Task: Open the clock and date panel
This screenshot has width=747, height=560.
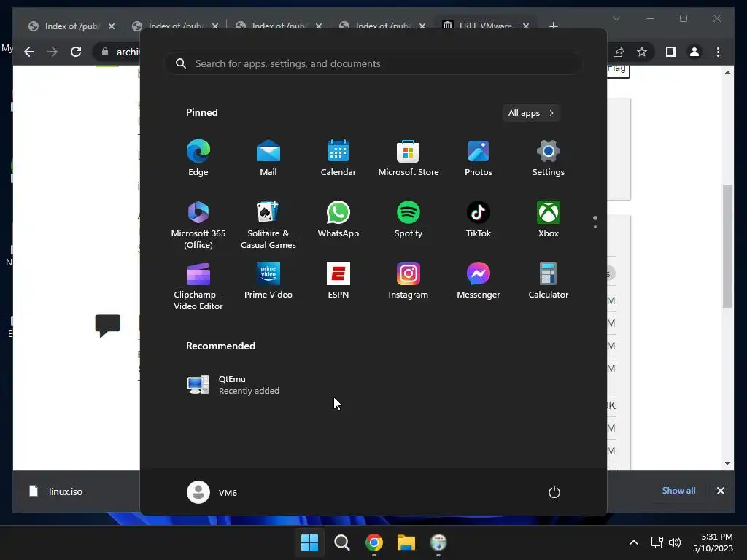Action: 713,542
